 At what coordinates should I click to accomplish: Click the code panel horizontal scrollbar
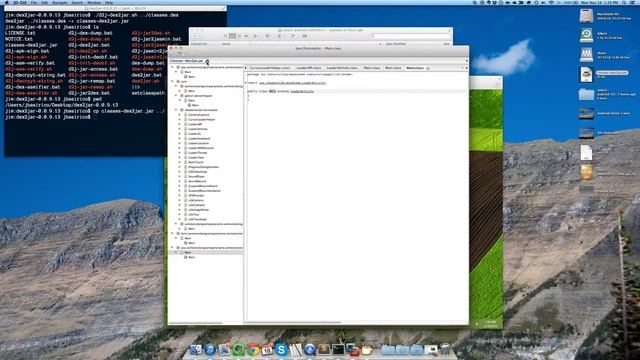[293, 322]
